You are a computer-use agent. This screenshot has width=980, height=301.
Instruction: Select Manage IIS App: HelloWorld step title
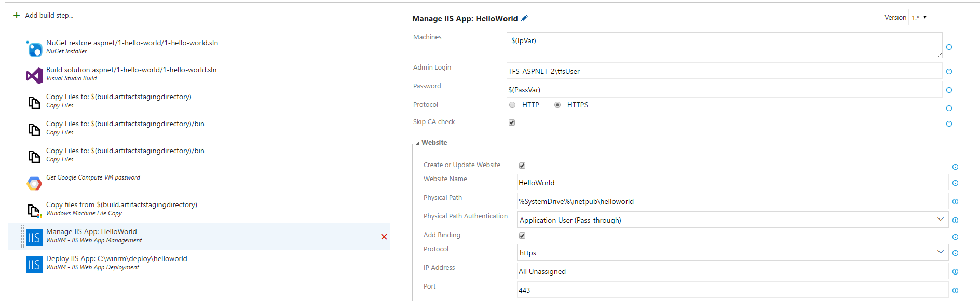pyautogui.click(x=91, y=232)
